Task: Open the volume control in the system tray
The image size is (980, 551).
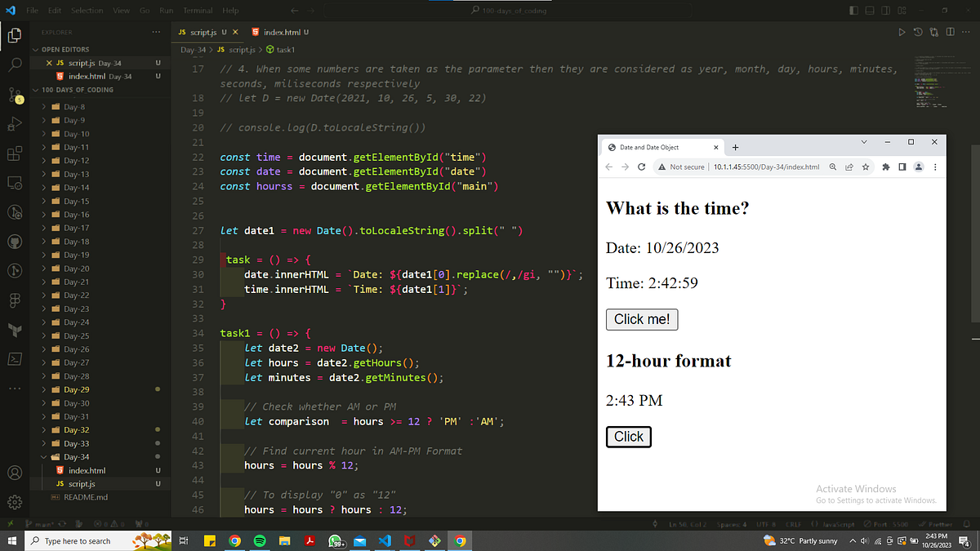Action: [864, 540]
